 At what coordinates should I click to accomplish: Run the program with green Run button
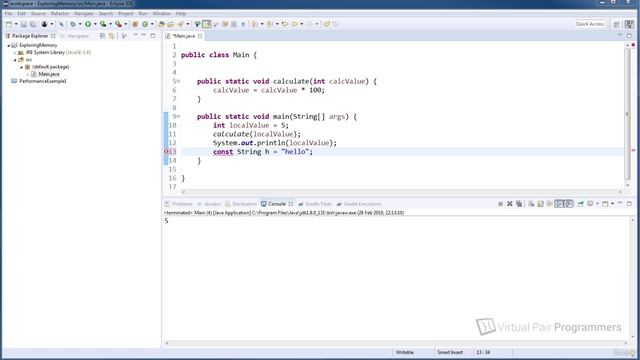pos(88,24)
